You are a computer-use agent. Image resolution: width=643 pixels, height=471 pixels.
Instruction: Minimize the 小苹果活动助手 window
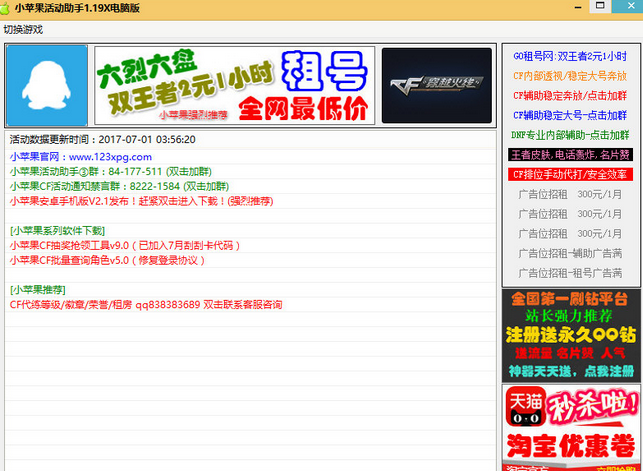[578, 7]
